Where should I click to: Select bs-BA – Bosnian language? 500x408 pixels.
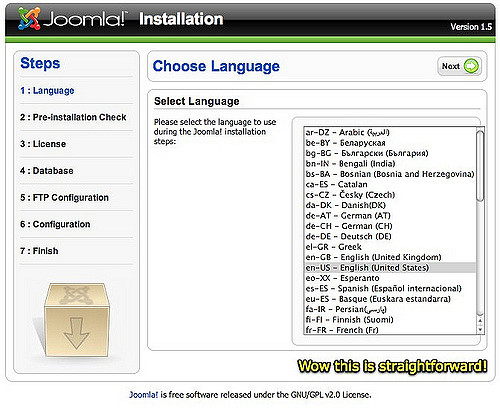click(x=390, y=174)
